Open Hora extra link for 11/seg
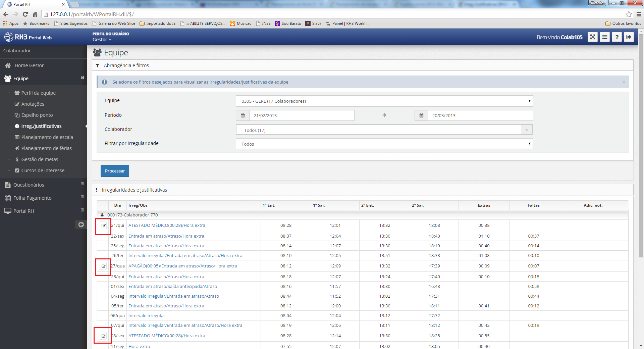Image resolution: width=644 pixels, height=349 pixels. coord(139,346)
